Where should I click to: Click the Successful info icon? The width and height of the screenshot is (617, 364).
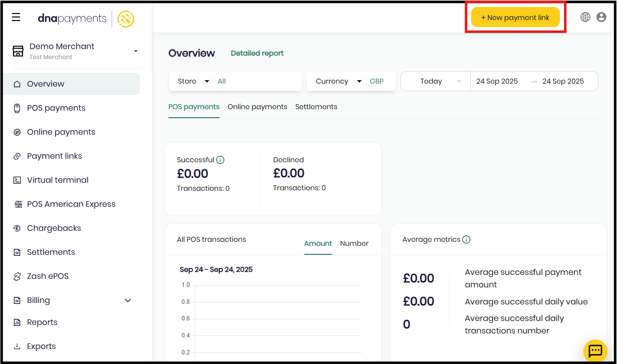click(220, 160)
